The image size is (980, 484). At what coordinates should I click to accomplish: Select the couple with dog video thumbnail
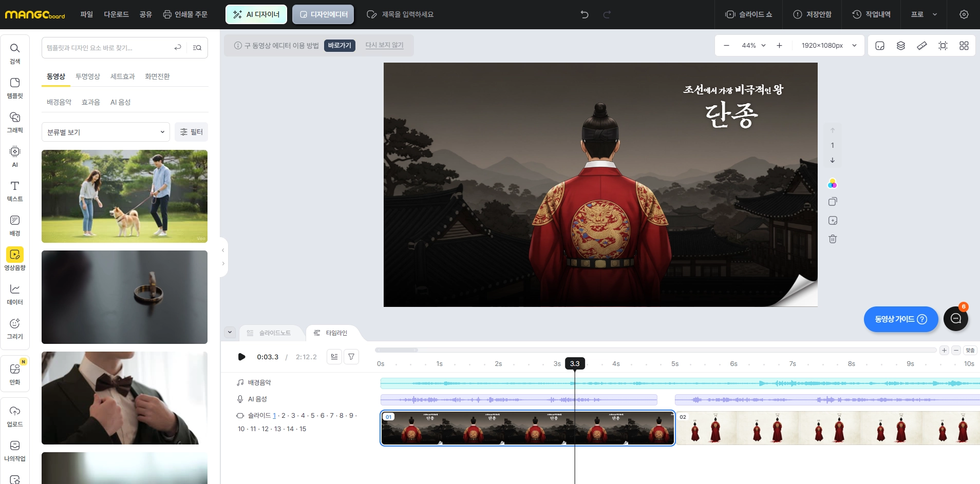(124, 196)
